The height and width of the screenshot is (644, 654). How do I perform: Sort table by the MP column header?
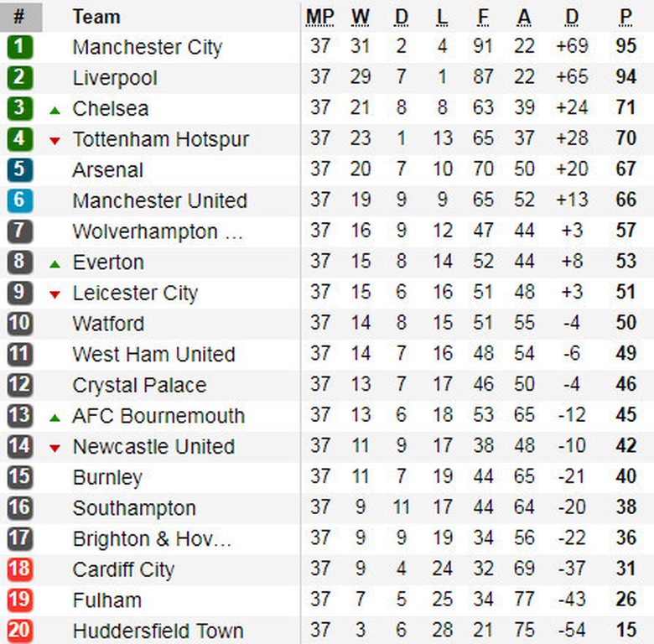(x=319, y=17)
